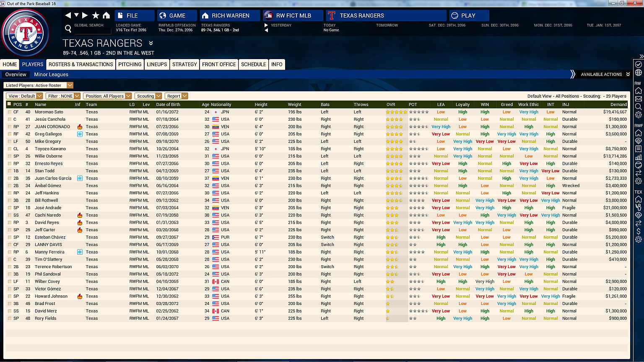Open the Front Office tab
The width and height of the screenshot is (644, 362).
coord(219,64)
